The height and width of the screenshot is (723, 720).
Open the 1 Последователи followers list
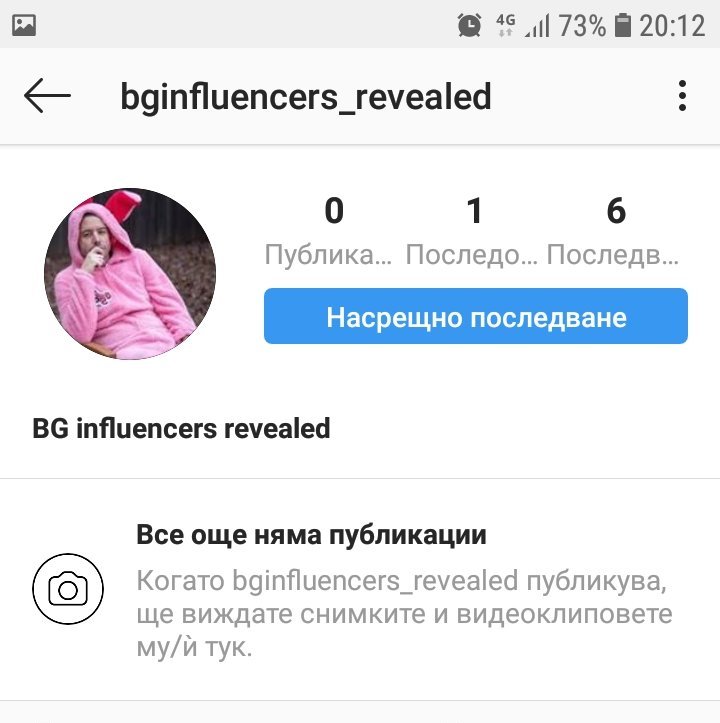click(x=473, y=231)
